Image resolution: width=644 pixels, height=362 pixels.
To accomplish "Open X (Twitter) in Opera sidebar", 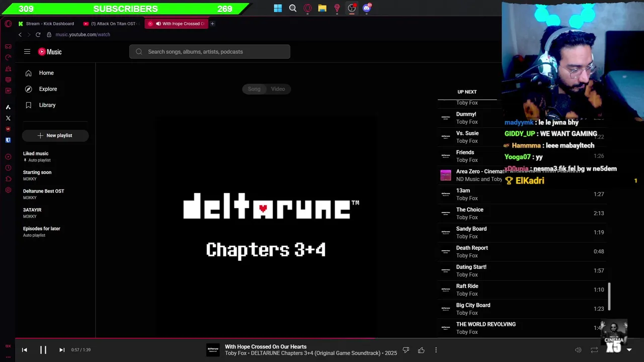I will [8, 118].
